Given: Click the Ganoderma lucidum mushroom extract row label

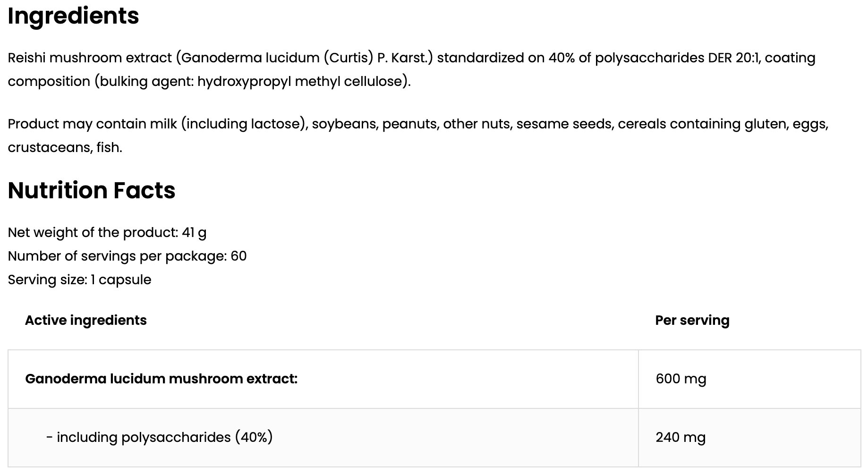Looking at the screenshot, I should [x=161, y=379].
